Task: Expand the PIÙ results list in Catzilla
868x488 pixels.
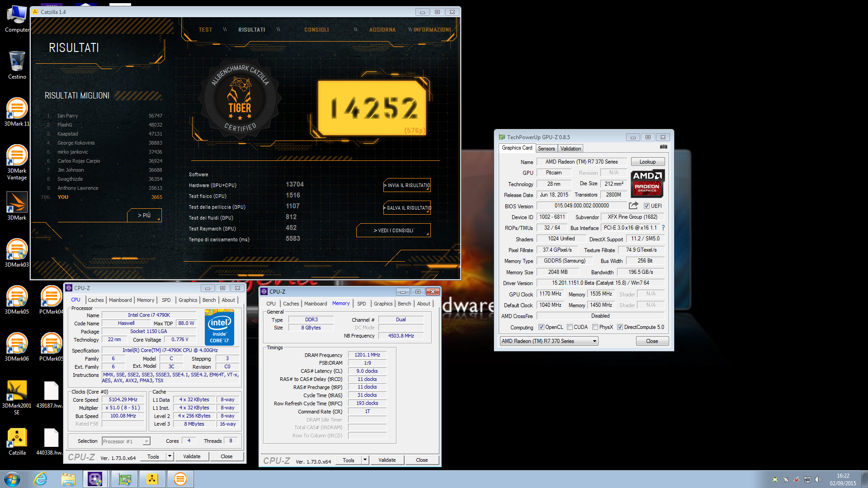Action: 144,216
